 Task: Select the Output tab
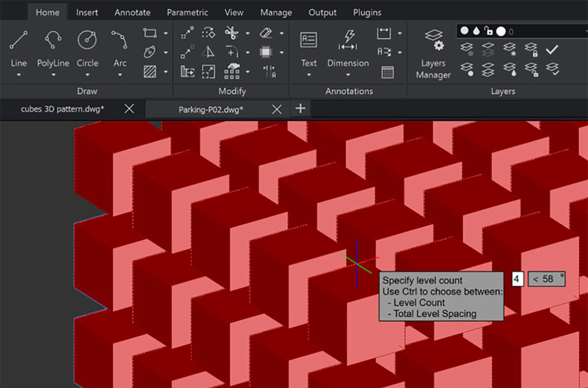coord(323,12)
